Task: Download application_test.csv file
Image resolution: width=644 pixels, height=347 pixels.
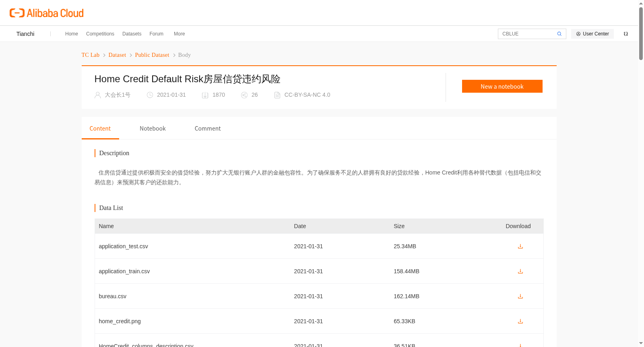Action: [x=520, y=246]
